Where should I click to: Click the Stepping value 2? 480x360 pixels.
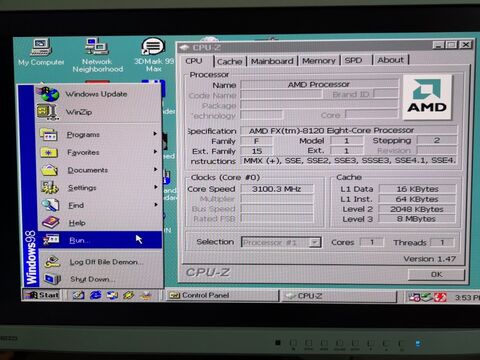tap(437, 140)
